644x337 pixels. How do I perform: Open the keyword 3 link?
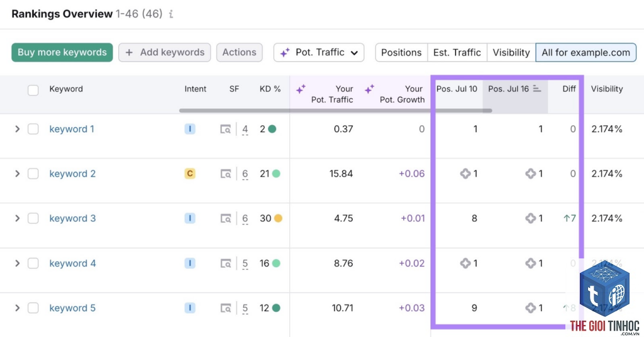click(72, 218)
